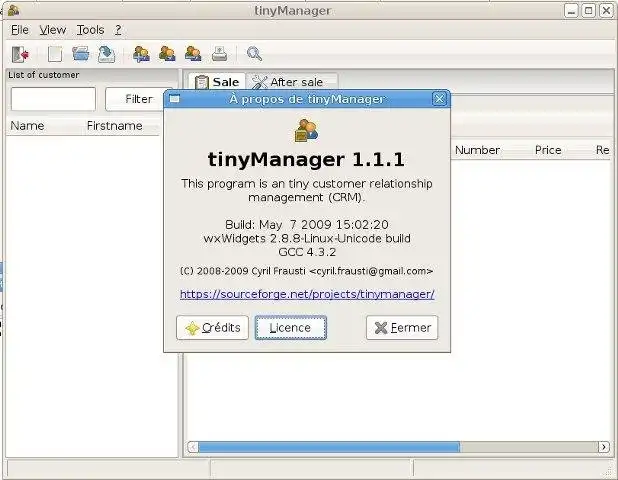The image size is (618, 480).
Task: Click the horizontal scrollbar thumb in sale list
Action: click(x=329, y=447)
